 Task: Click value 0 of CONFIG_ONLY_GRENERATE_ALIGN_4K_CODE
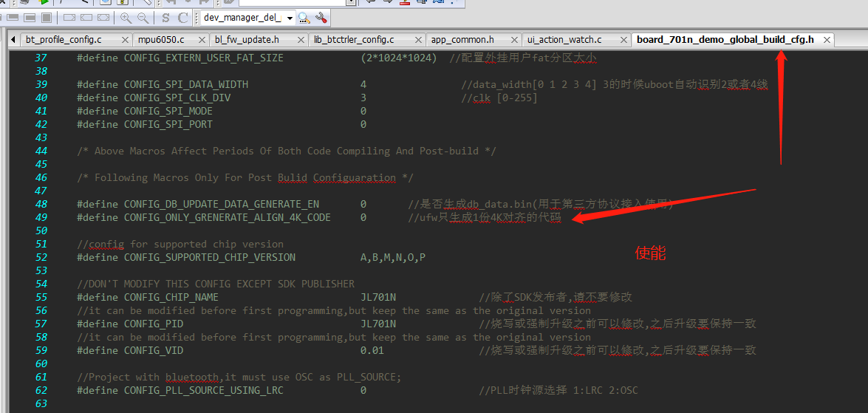tap(363, 217)
